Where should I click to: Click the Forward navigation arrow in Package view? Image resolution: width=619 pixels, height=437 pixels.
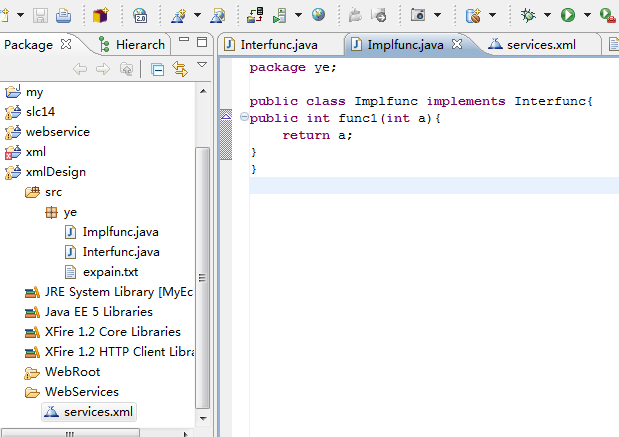(103, 69)
